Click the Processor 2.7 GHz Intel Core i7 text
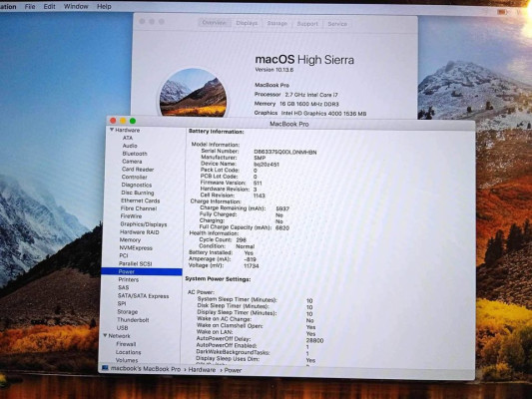 (296, 95)
